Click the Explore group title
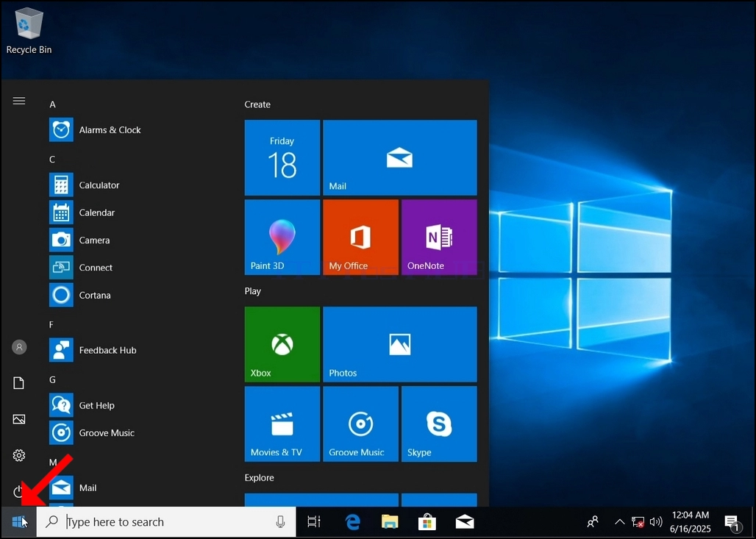This screenshot has width=756, height=539. [259, 478]
